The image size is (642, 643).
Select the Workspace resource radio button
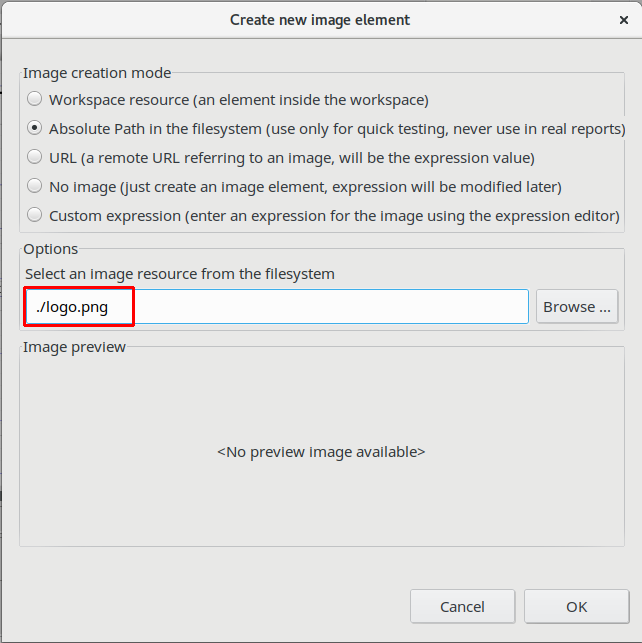(x=35, y=99)
